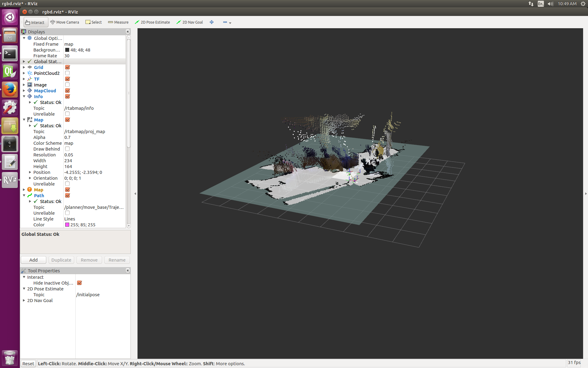The image size is (588, 368).
Task: Disable the Grid display checkbox
Action: click(x=67, y=67)
